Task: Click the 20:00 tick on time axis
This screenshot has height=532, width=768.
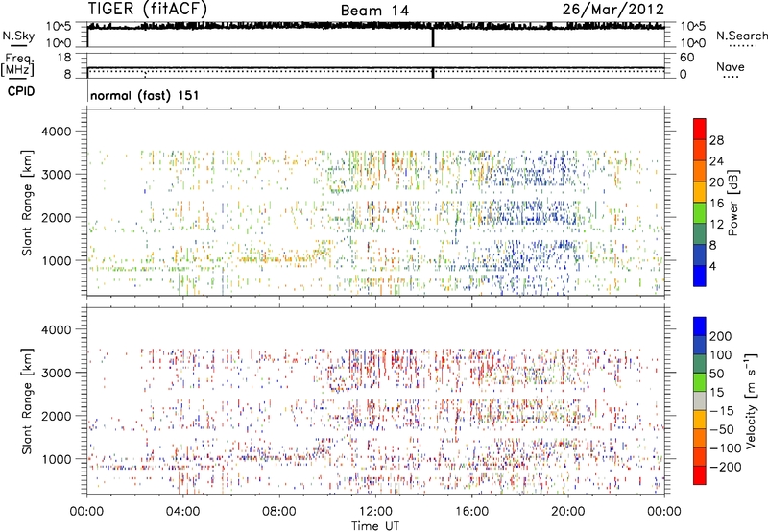Action: 568,511
